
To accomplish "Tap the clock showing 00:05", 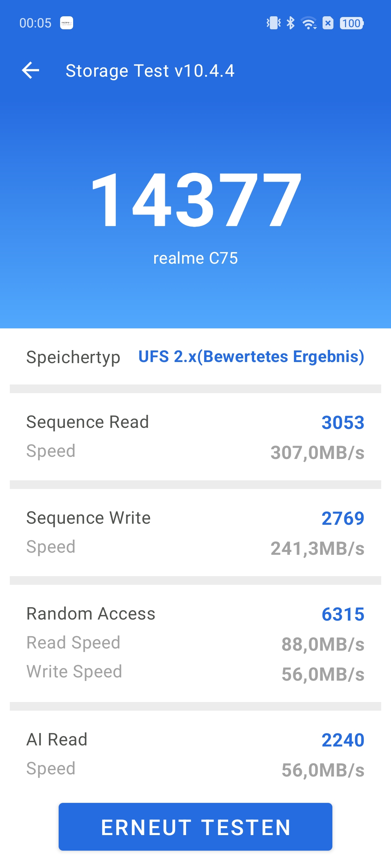I will 35,23.
